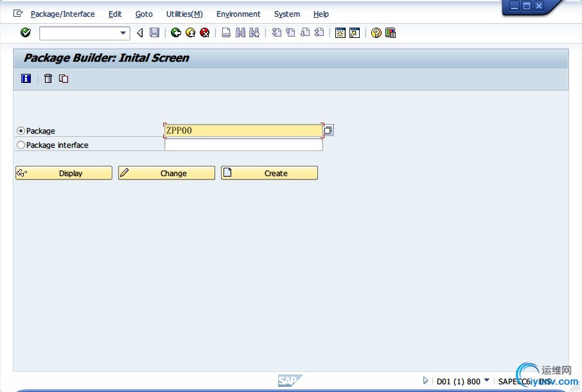This screenshot has height=392, width=582.
Task: Click the red Cancel icon
Action: click(204, 33)
